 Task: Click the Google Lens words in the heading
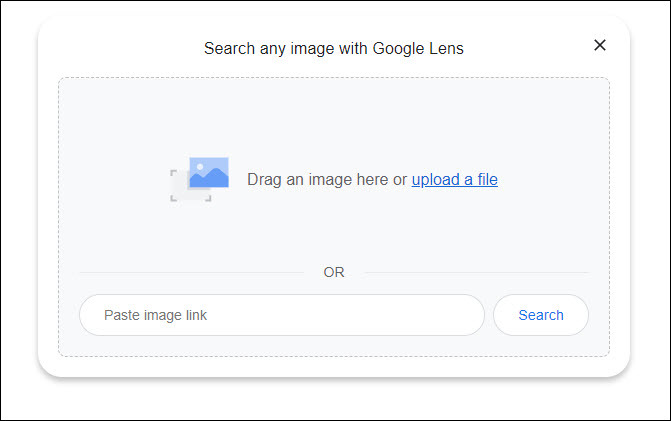(x=418, y=48)
